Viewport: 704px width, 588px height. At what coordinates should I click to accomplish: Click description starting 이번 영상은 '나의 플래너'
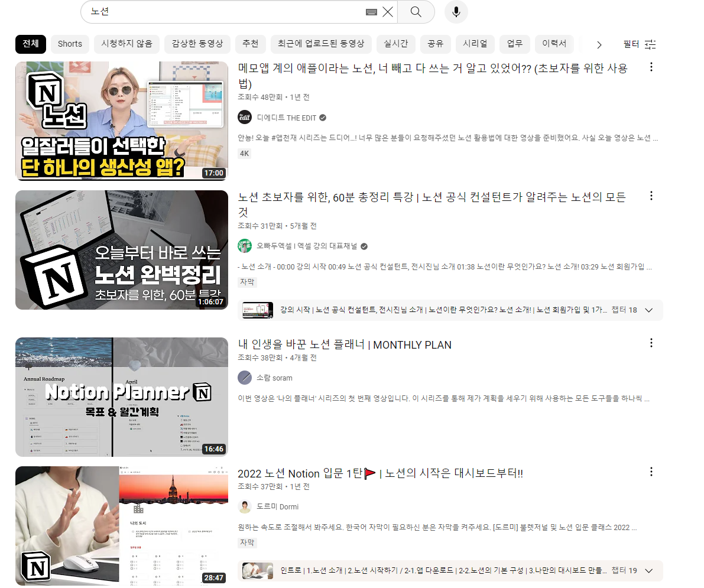pyautogui.click(x=443, y=398)
